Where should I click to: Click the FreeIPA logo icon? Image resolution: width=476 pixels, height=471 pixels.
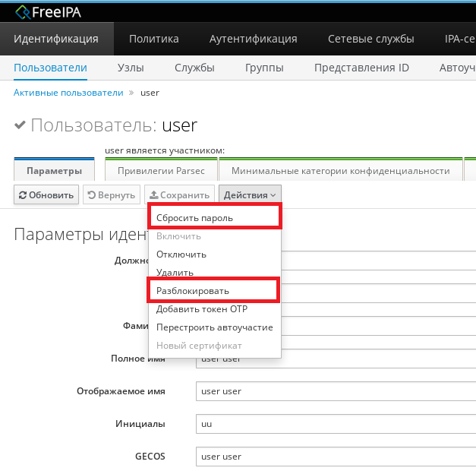24,11
